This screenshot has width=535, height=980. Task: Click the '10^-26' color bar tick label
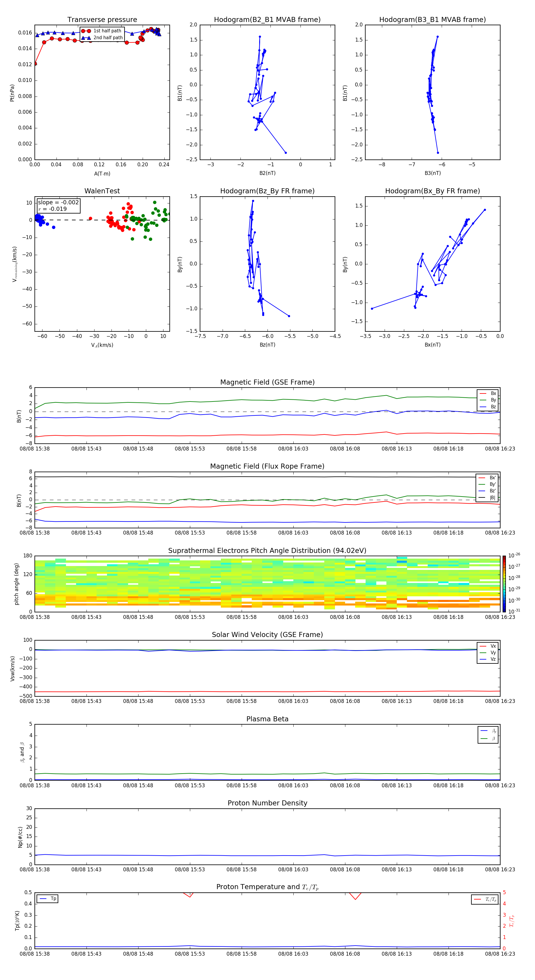[x=514, y=555]
